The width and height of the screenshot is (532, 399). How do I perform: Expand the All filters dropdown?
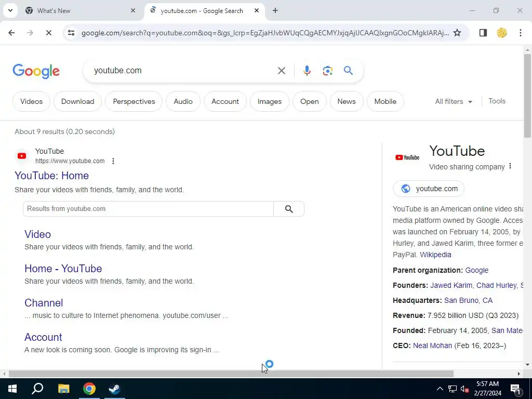[x=453, y=101]
